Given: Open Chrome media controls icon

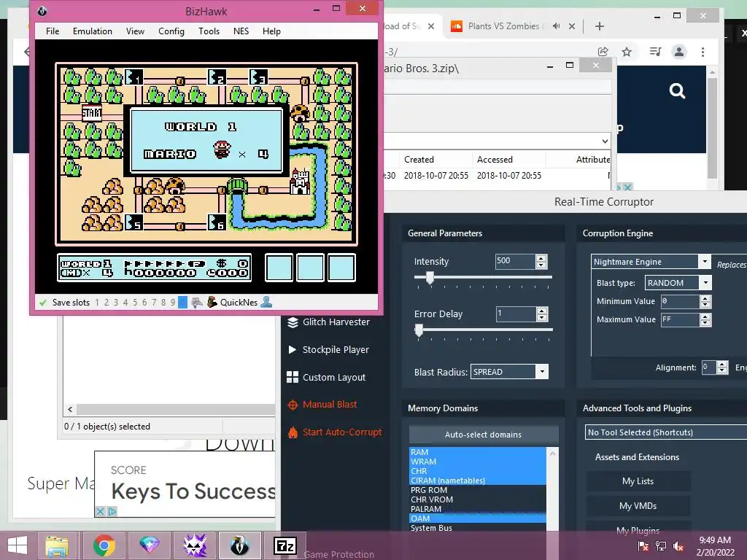Looking at the screenshot, I should point(656,52).
